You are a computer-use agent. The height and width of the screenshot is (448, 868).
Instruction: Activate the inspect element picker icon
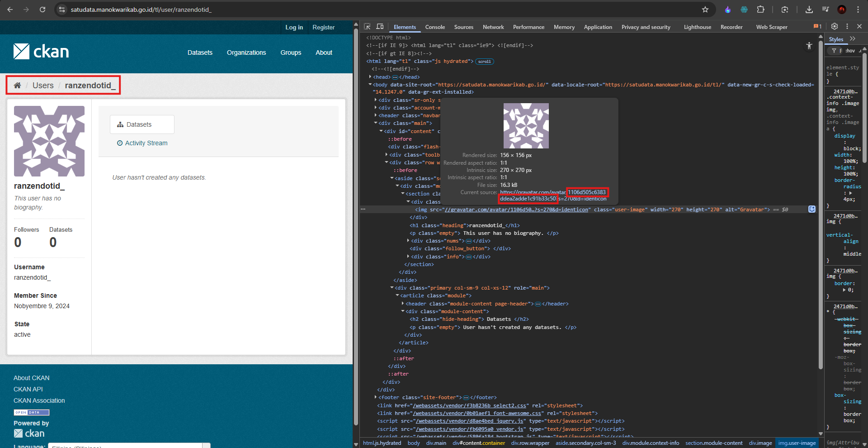click(x=367, y=27)
